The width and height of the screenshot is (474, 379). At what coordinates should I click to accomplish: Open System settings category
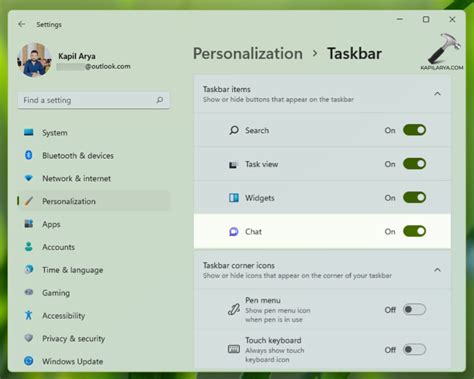click(x=93, y=133)
